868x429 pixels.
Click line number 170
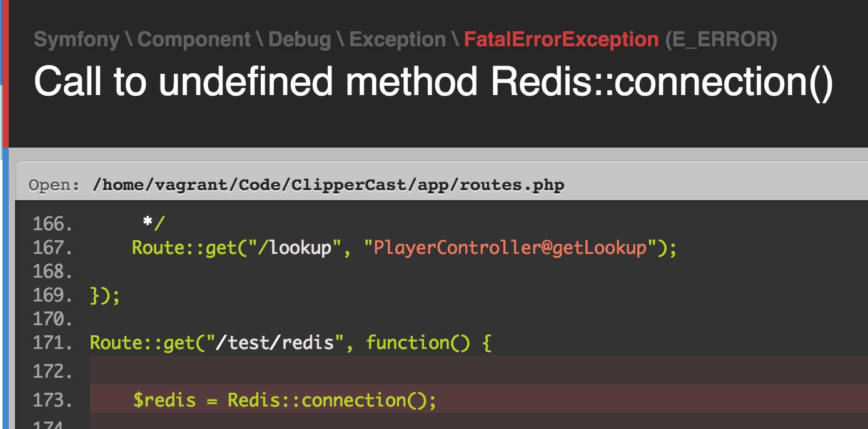click(51, 319)
